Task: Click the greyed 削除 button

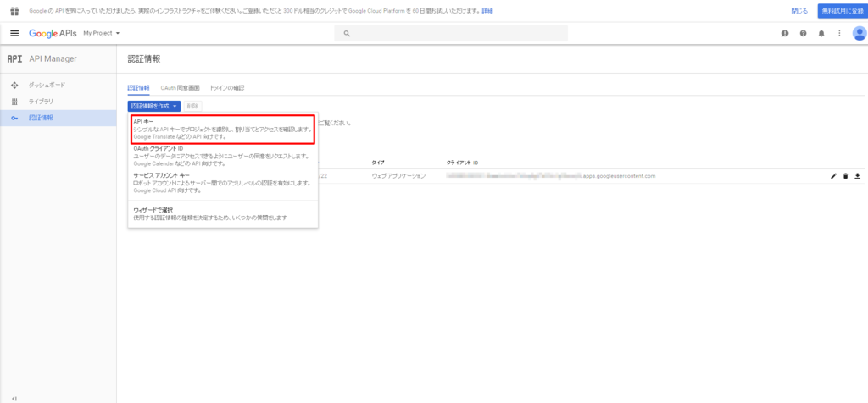Action: coord(192,106)
